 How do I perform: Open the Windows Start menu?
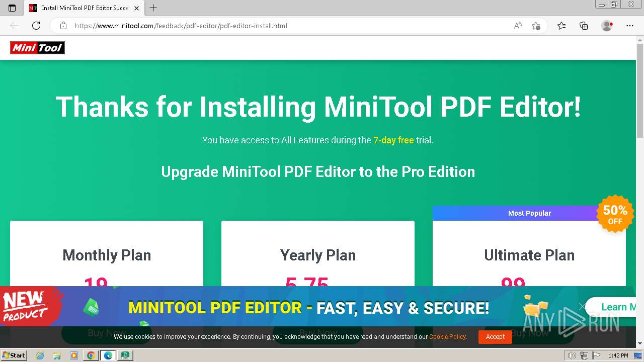(14, 355)
